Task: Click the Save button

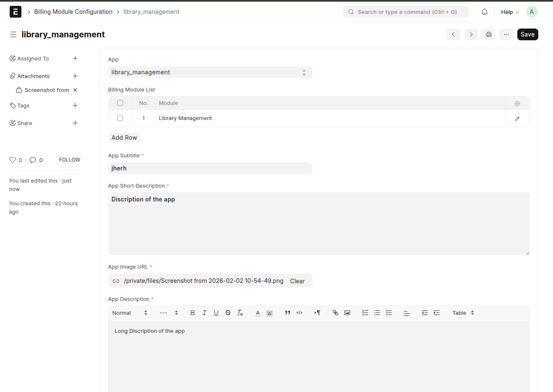Action: click(x=527, y=34)
